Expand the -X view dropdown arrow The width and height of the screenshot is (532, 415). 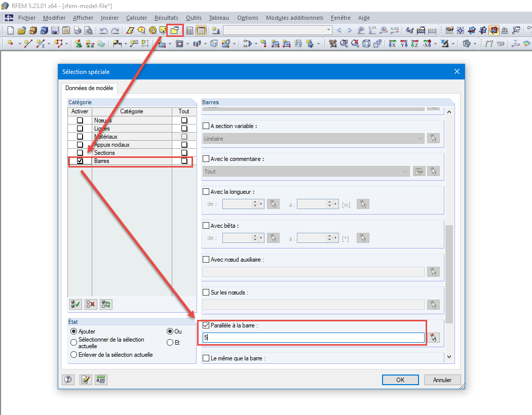[x=435, y=44]
